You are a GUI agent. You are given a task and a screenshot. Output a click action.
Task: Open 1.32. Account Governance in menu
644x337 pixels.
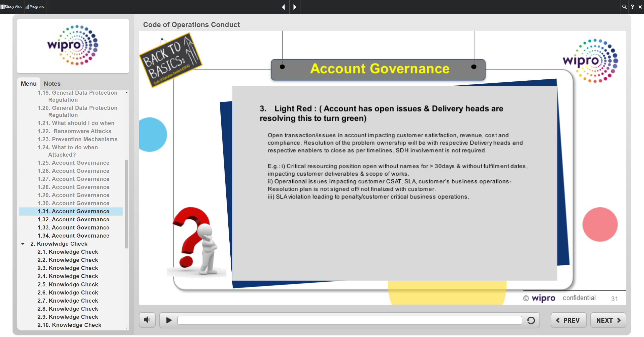[73, 219]
